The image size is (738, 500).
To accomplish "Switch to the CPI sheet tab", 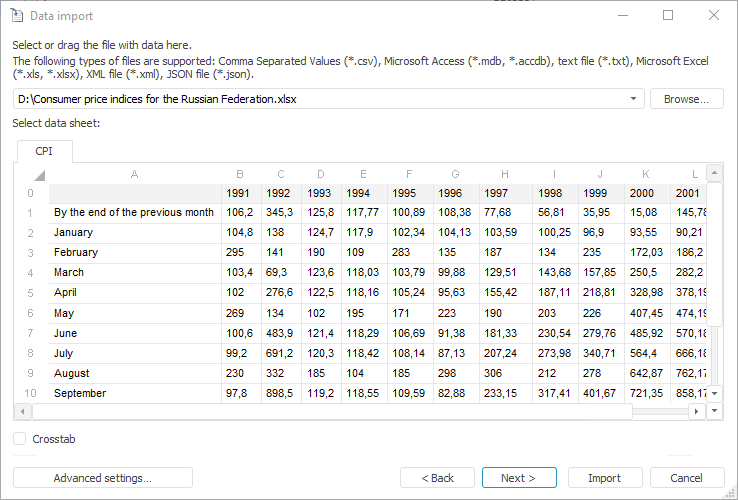I will coord(44,151).
